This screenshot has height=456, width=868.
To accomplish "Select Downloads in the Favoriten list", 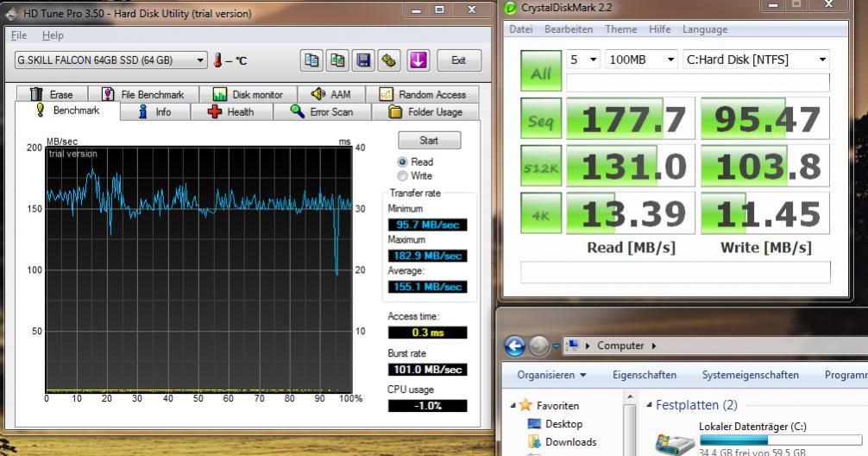I will click(570, 441).
